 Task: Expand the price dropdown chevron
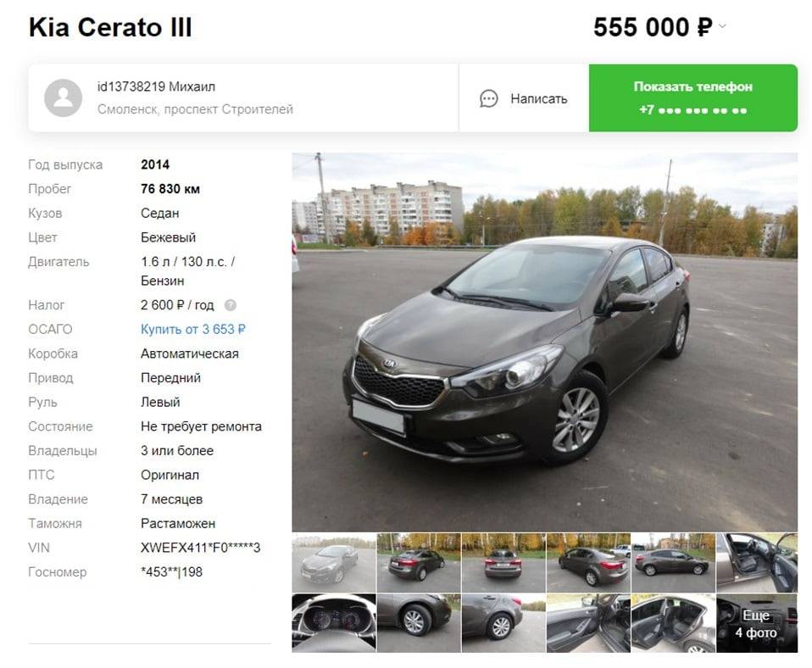[722, 26]
